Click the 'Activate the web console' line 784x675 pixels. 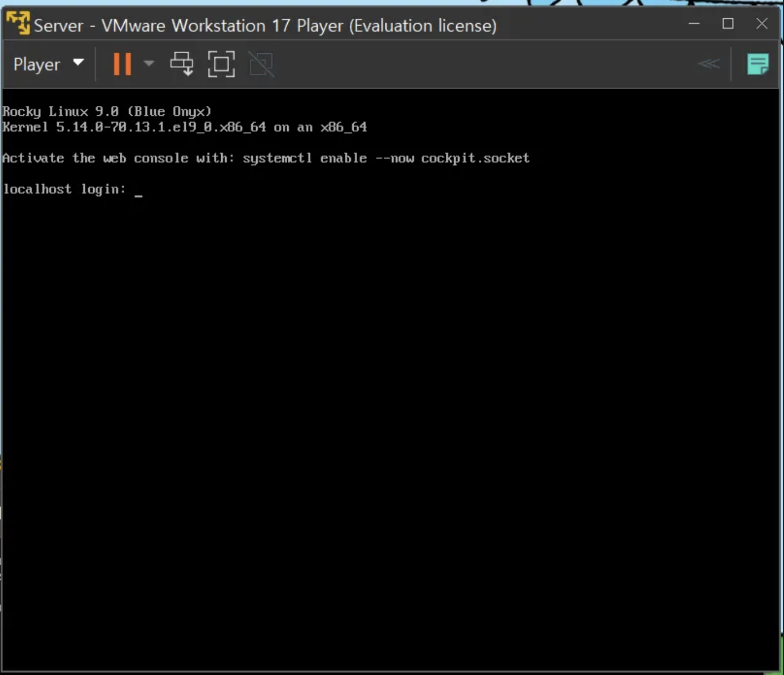[x=266, y=158]
